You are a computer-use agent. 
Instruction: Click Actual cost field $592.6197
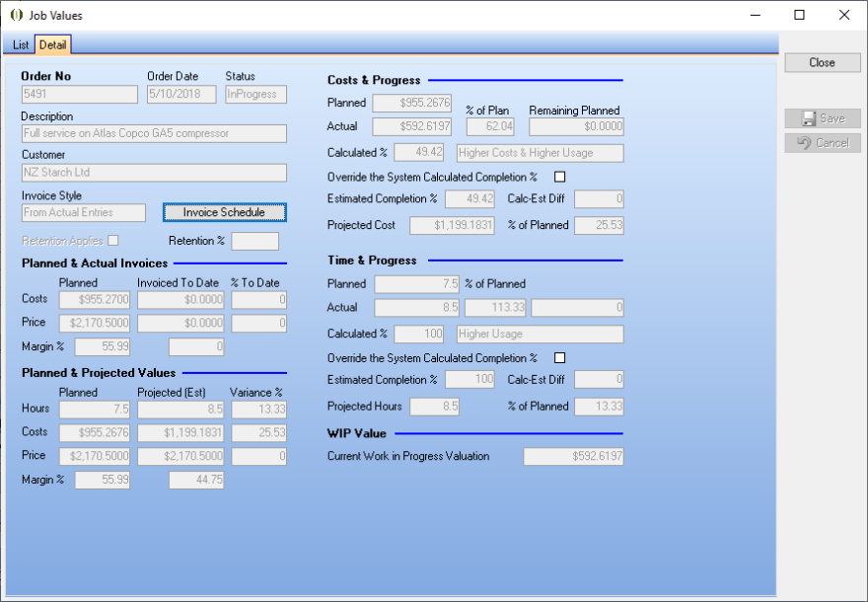[412, 126]
